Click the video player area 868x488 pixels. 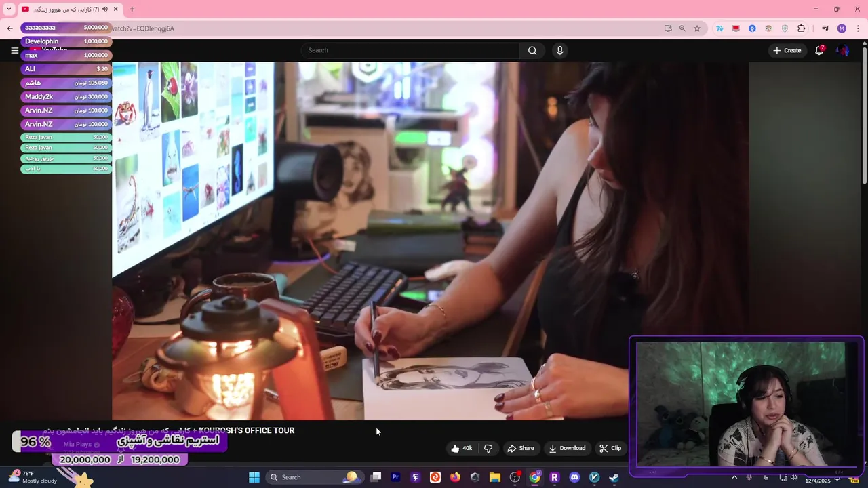click(430, 241)
